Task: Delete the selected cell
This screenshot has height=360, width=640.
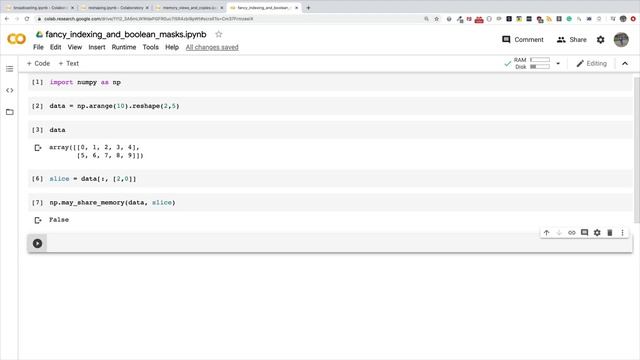Action: (x=610, y=233)
